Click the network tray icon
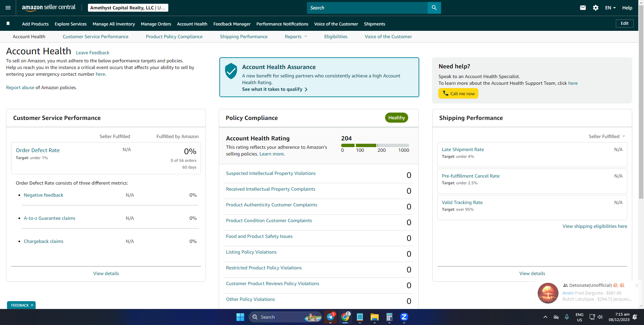This screenshot has height=325, width=644. (x=592, y=317)
